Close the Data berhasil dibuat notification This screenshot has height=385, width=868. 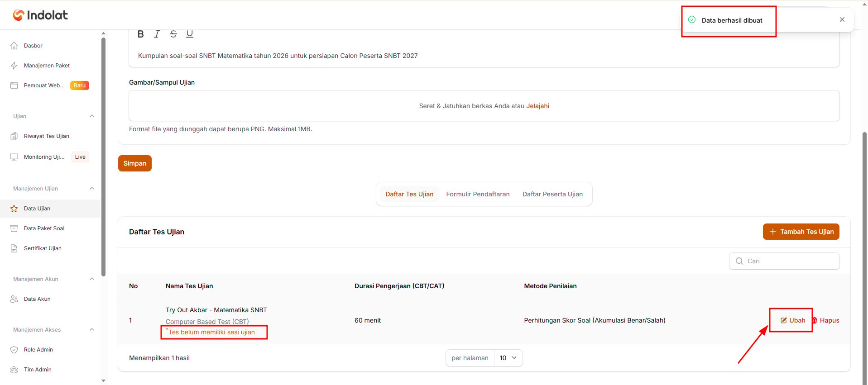[842, 19]
